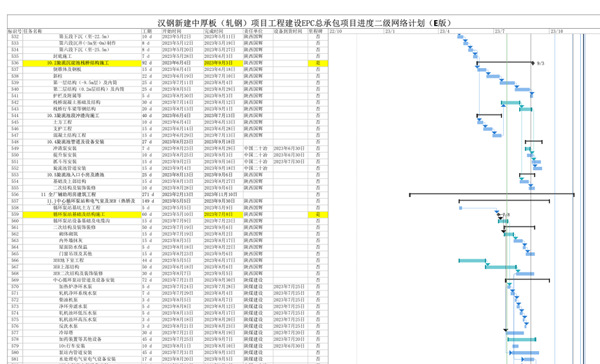Click the 22/10 timescale label

click(336, 31)
